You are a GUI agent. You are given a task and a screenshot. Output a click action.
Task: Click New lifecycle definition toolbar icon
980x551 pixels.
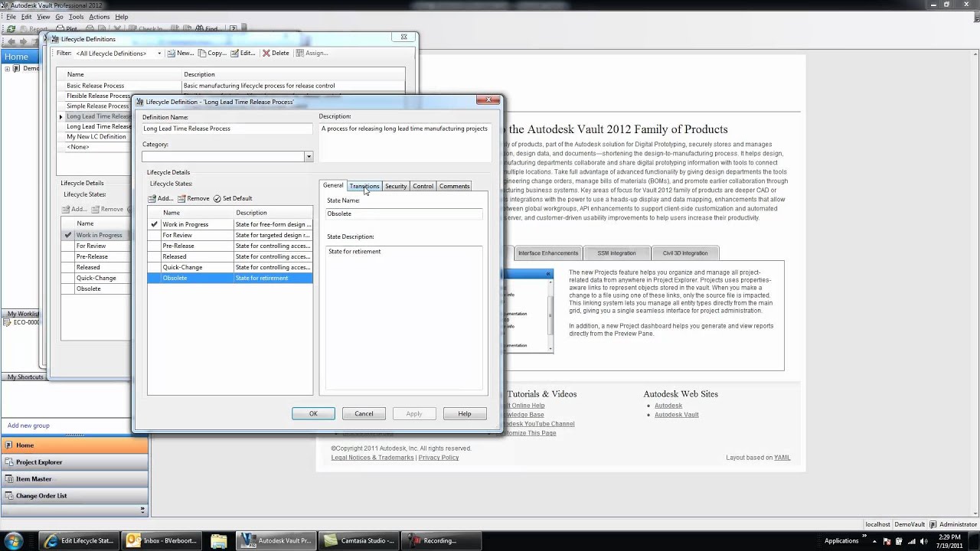[171, 53]
